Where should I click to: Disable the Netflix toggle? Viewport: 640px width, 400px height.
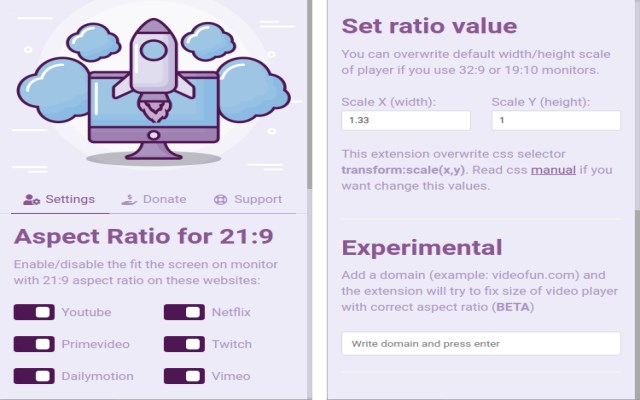[x=184, y=312]
